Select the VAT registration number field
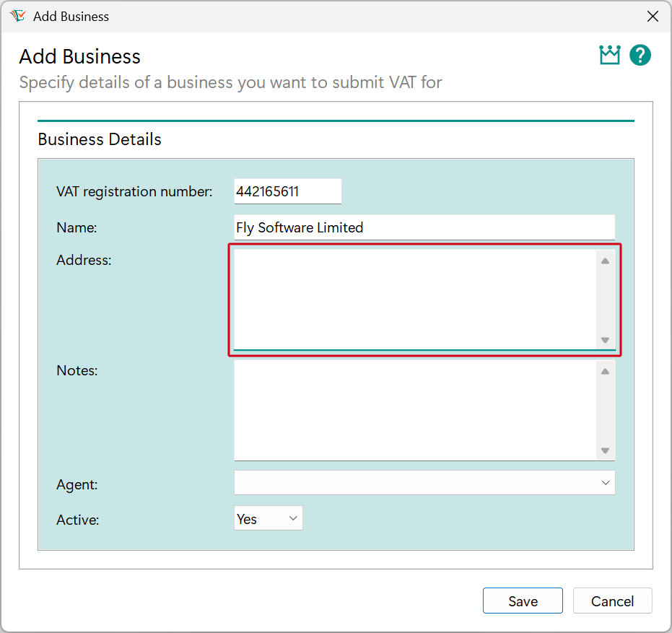 (x=287, y=191)
